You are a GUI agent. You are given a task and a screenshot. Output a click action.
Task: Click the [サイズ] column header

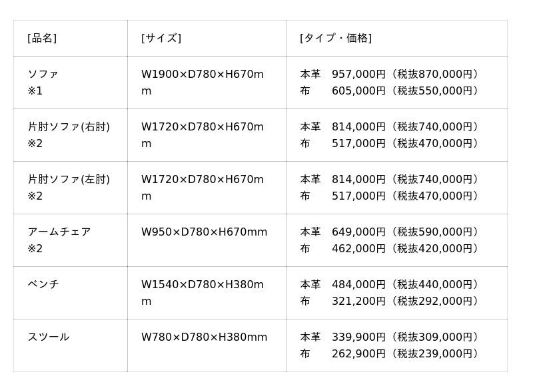pyautogui.click(x=161, y=39)
